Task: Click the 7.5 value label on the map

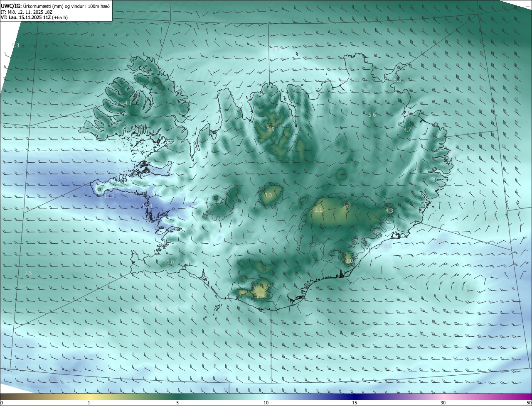Action: coord(28,273)
